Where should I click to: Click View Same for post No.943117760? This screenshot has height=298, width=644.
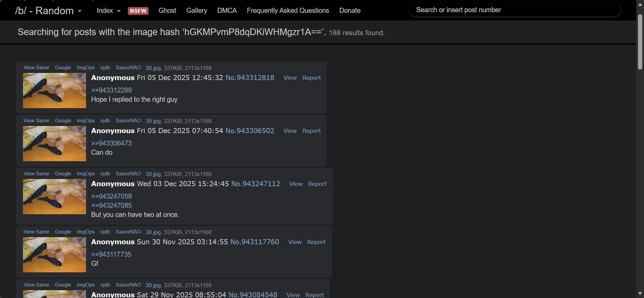(x=36, y=232)
